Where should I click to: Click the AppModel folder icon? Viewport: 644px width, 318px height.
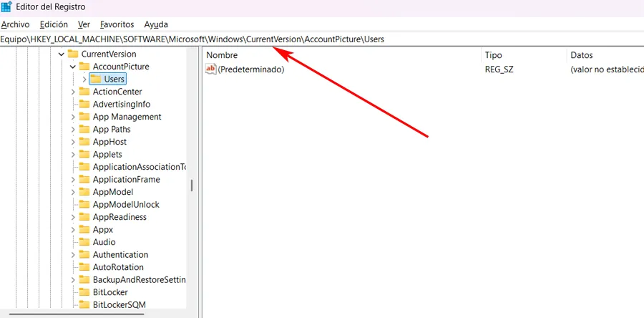tap(84, 192)
